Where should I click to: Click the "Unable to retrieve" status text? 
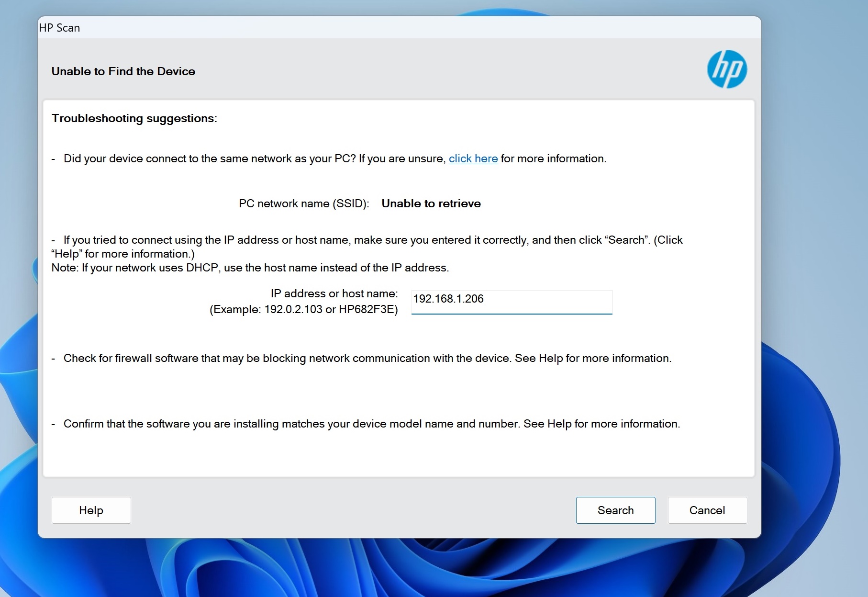pyautogui.click(x=431, y=203)
